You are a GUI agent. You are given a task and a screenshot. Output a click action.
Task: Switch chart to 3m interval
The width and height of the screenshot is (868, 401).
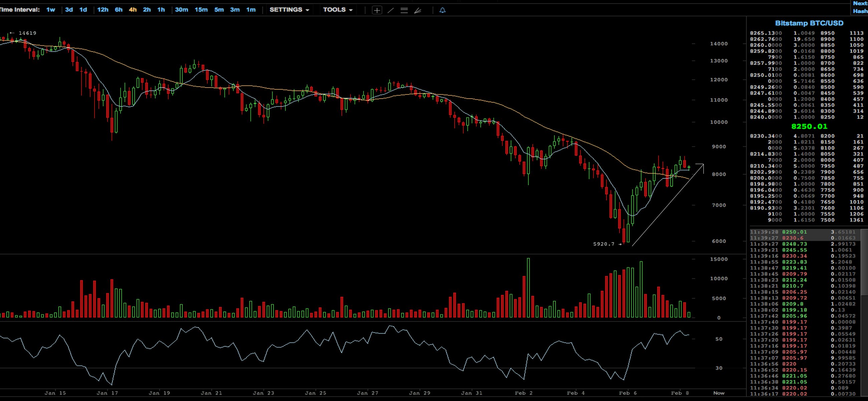(x=235, y=10)
